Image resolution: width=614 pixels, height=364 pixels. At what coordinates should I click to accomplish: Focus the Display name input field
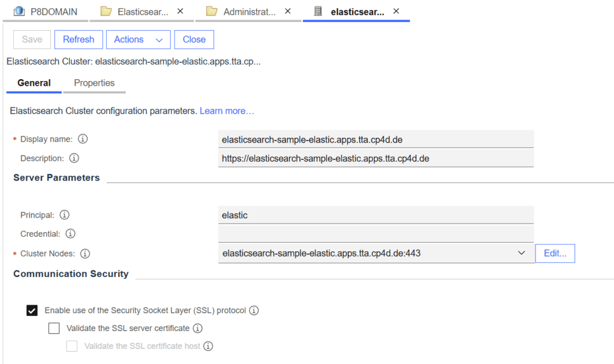point(376,139)
